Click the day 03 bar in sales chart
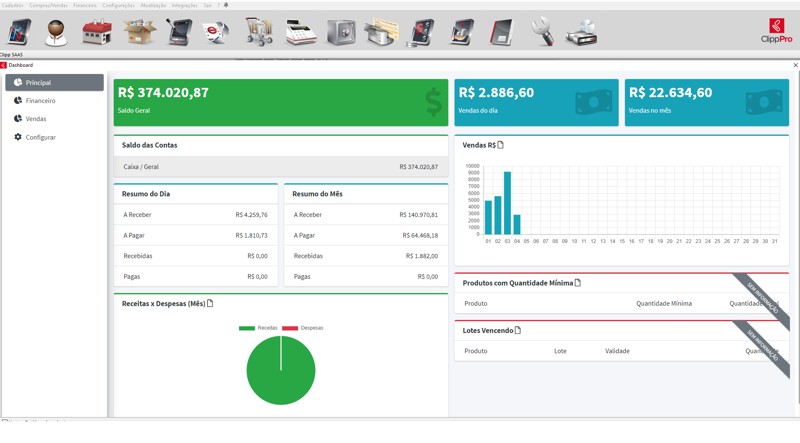 click(507, 203)
